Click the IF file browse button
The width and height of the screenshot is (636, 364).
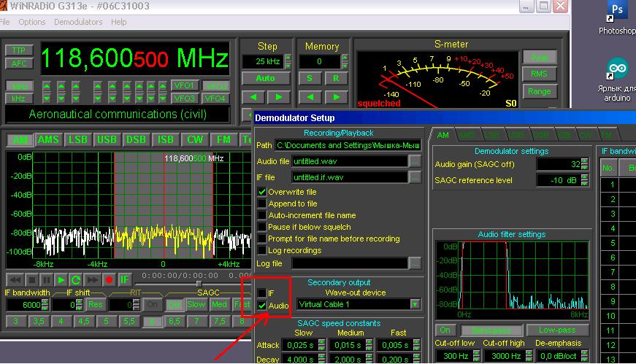415,177
